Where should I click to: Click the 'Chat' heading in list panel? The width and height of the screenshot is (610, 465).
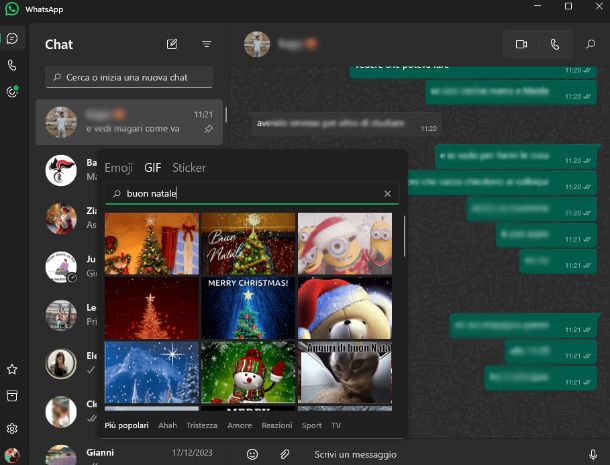tap(59, 44)
